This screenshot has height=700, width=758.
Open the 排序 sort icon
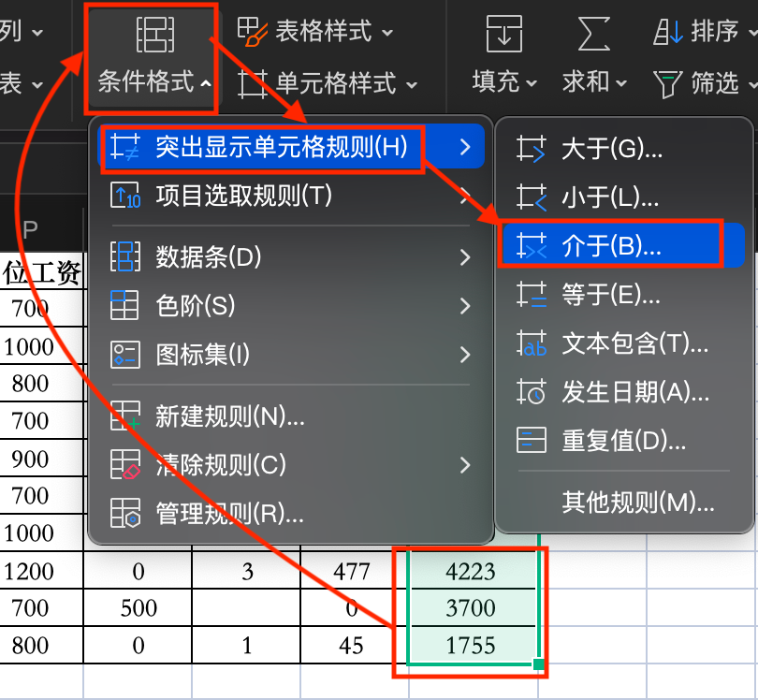click(668, 31)
